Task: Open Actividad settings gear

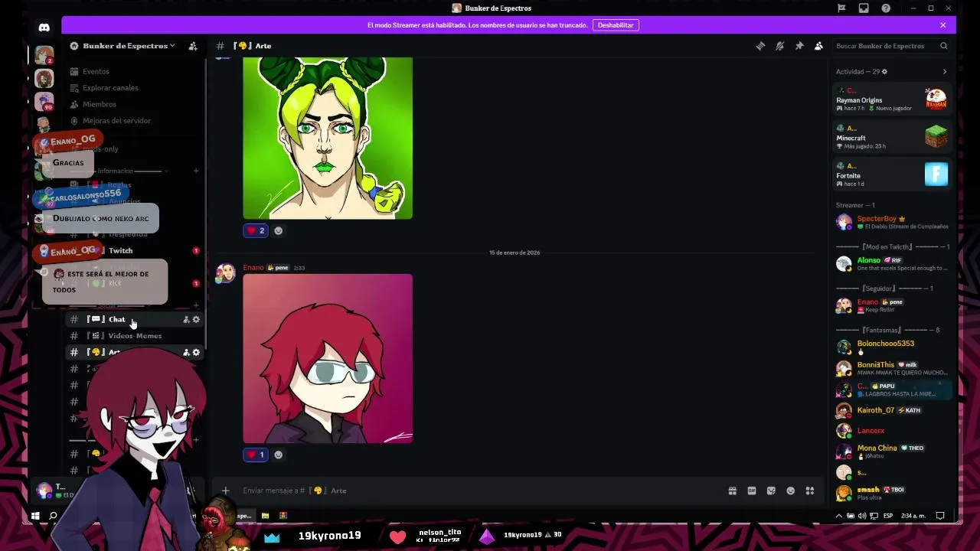Action: tap(884, 72)
